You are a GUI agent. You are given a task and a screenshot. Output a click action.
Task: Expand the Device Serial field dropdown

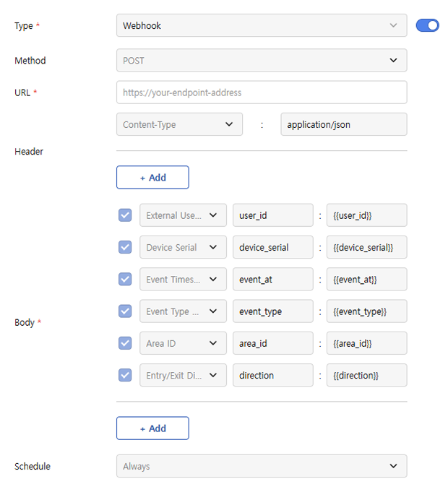coord(182,247)
